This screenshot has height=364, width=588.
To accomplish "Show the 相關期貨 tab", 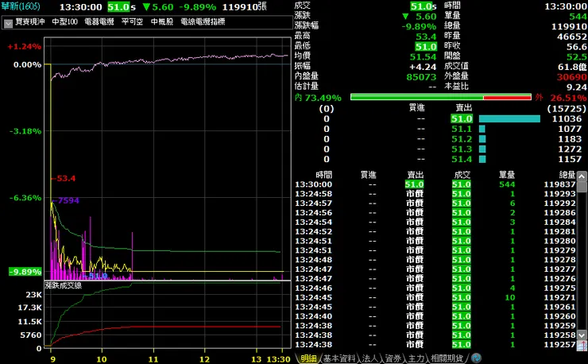I will pos(447,358).
